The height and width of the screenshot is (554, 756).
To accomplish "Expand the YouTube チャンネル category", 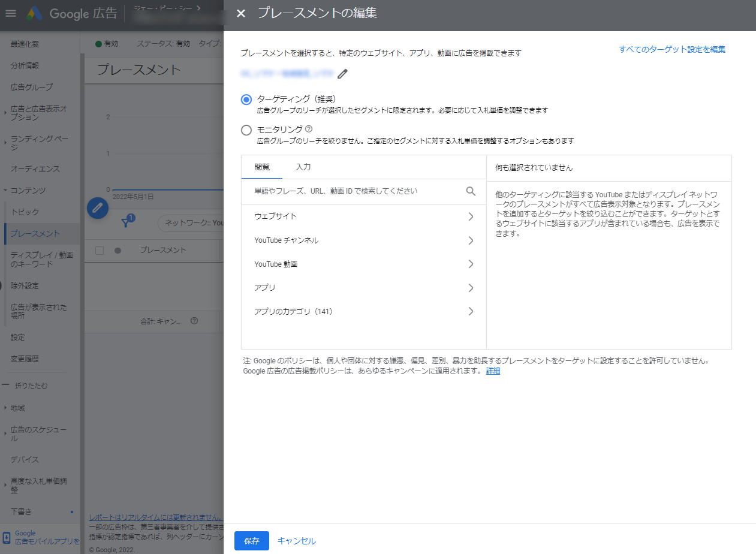I will tap(364, 240).
